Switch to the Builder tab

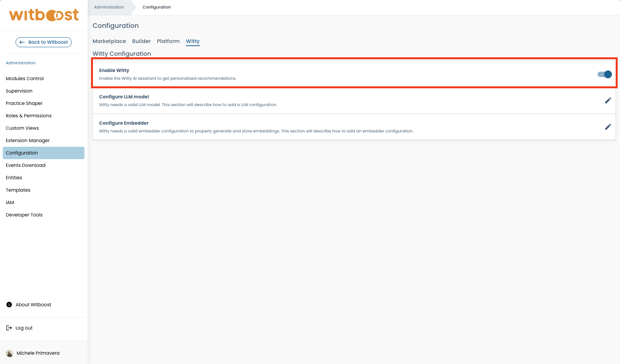141,41
